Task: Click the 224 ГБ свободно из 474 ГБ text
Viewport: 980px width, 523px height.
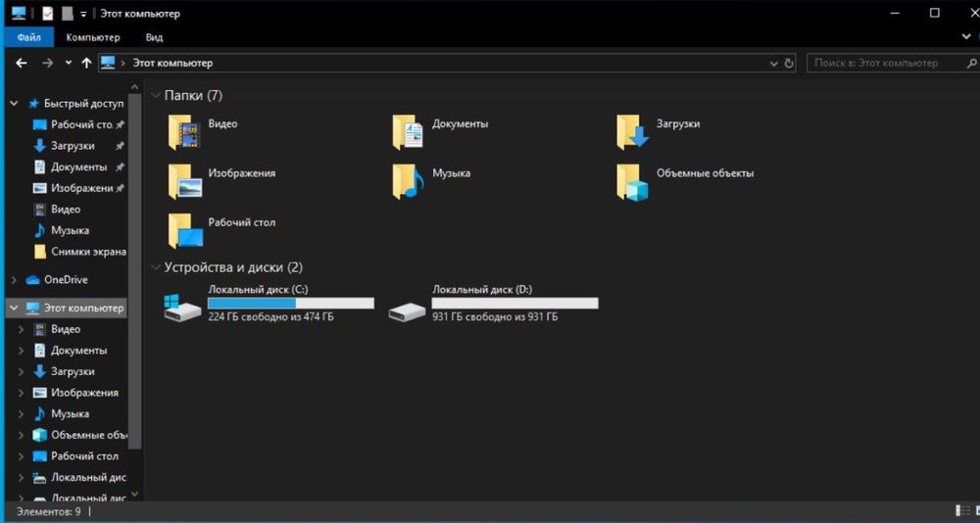Action: coord(270,316)
